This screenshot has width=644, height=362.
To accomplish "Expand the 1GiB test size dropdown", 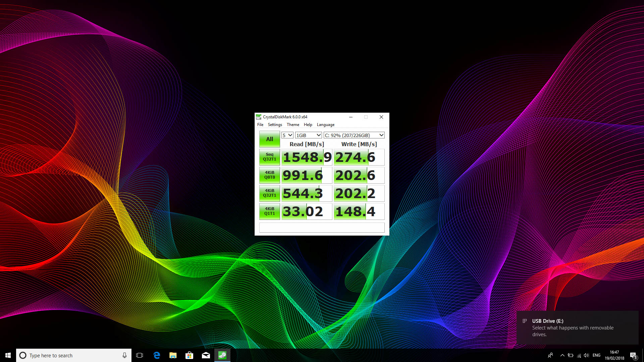I will [x=308, y=135].
